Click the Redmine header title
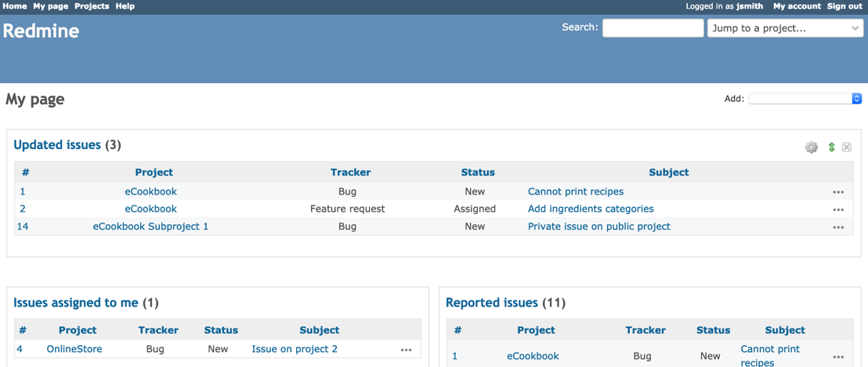The width and height of the screenshot is (868, 367). click(41, 31)
